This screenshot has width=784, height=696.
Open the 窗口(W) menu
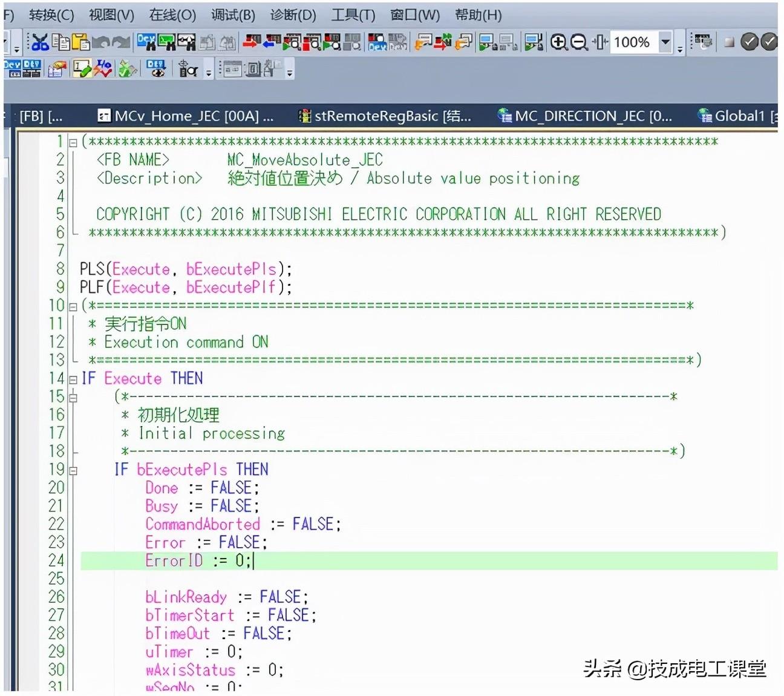[415, 15]
